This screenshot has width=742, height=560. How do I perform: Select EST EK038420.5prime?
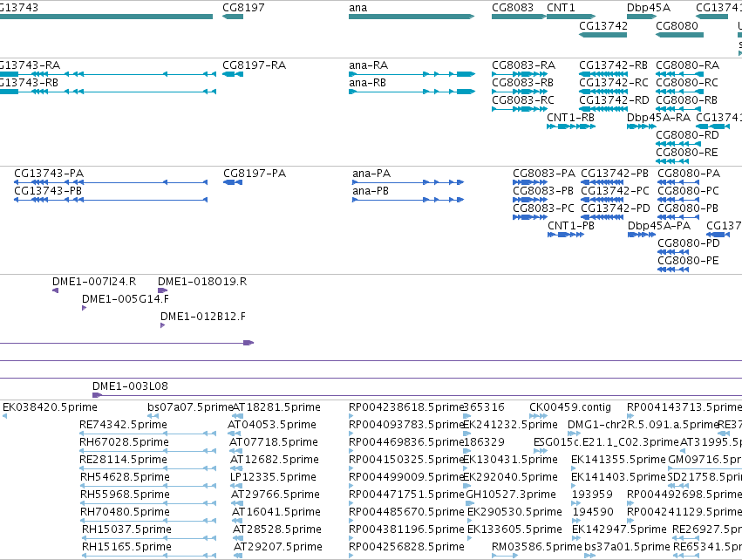(4, 416)
